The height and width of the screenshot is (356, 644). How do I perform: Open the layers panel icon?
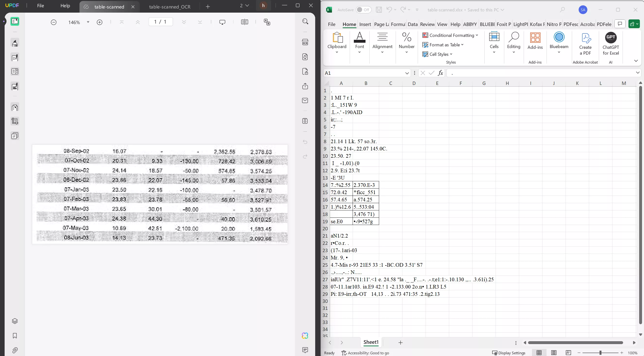[x=15, y=321]
